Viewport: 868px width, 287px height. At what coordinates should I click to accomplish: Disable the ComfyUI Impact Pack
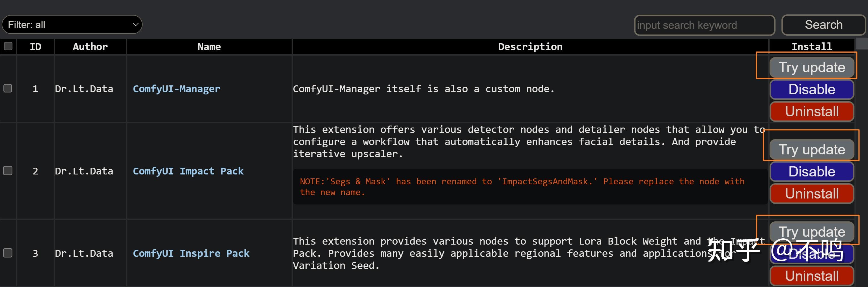click(811, 172)
